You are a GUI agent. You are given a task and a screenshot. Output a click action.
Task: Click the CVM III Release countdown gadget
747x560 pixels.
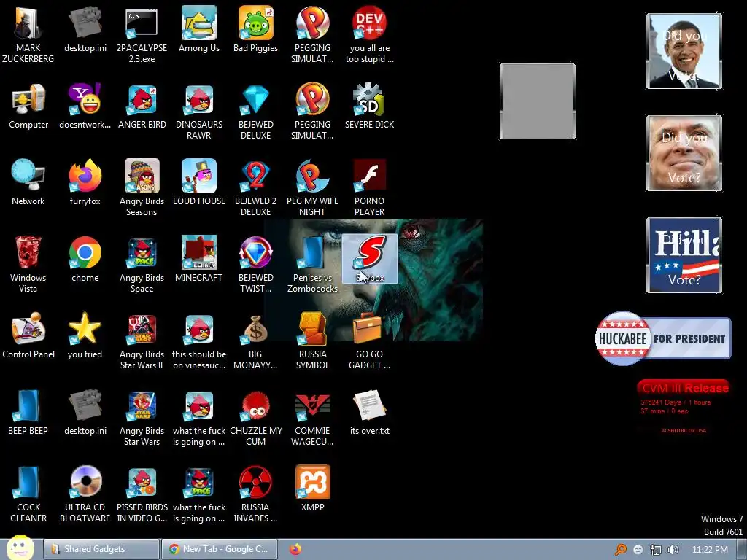point(683,407)
